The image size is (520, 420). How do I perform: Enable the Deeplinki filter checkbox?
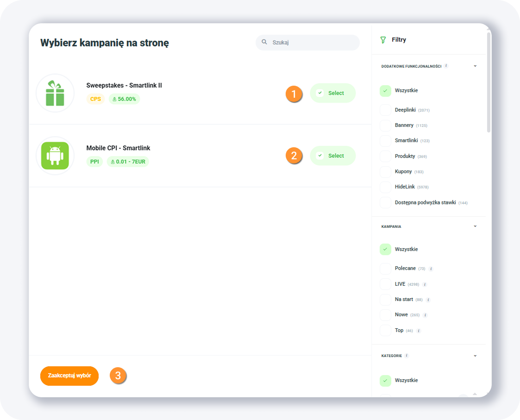[385, 110]
